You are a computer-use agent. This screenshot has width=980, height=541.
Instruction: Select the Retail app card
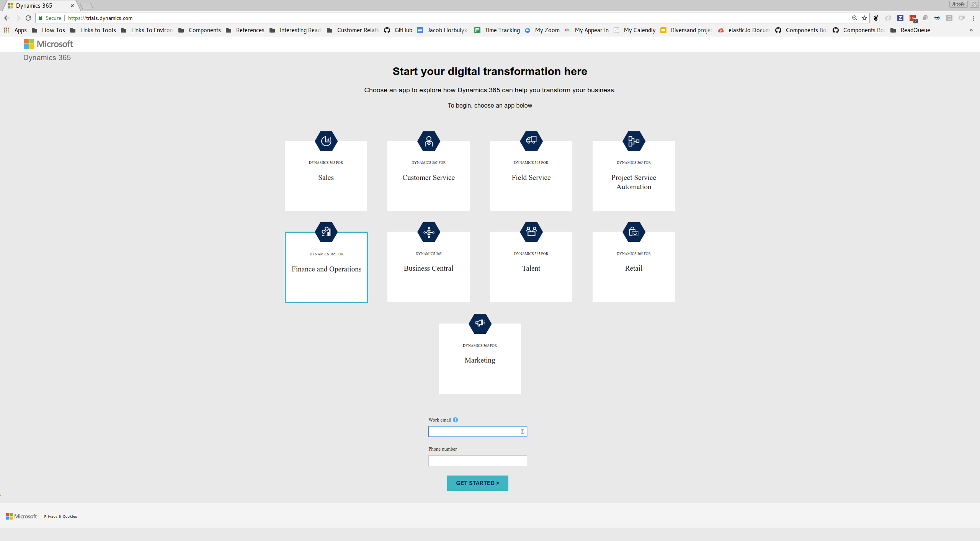(634, 266)
